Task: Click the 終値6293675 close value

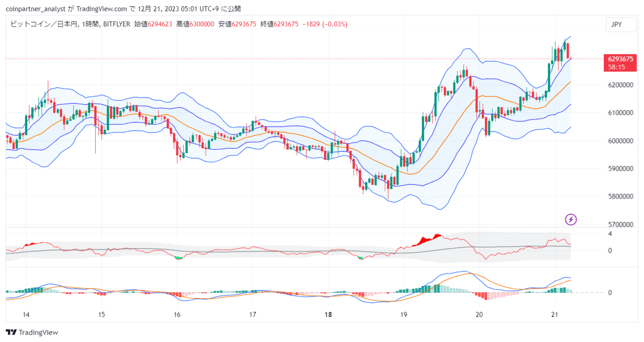Action: 279,24
